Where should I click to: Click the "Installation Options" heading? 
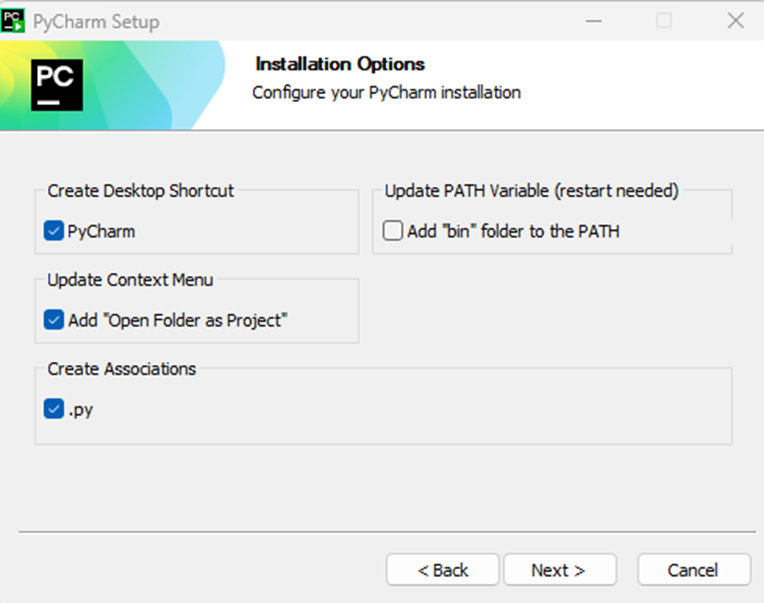coord(340,64)
